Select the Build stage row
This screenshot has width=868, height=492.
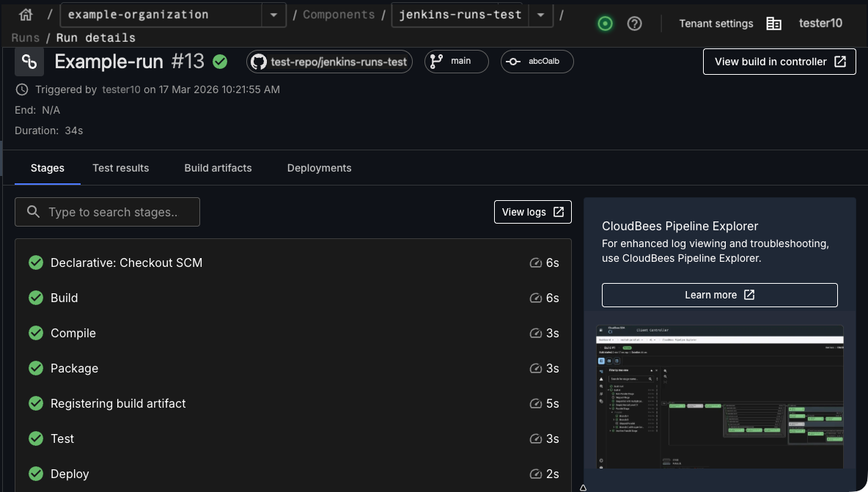tap(293, 298)
